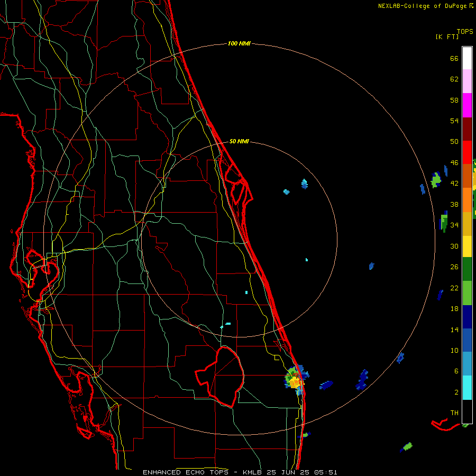Pick the magenta color bar swatch
Image resolution: width=476 pixels, height=476 pixels.
point(467,105)
